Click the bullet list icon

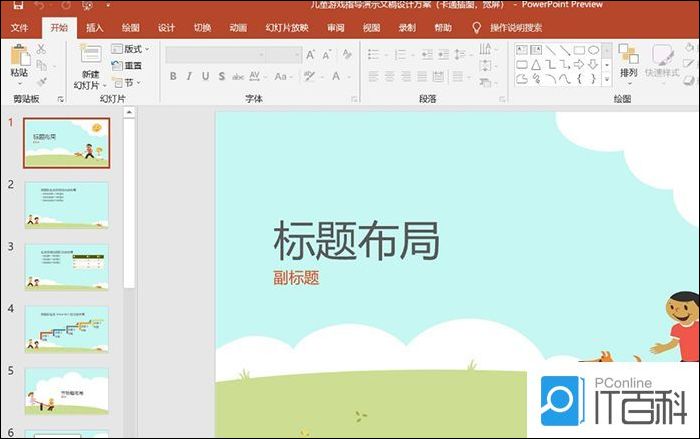point(374,54)
